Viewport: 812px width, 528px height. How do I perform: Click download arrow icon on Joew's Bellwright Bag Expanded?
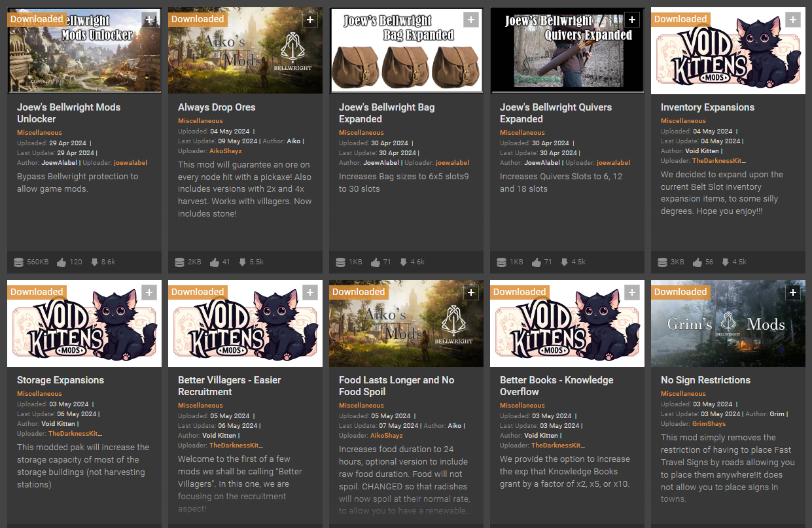pos(403,262)
